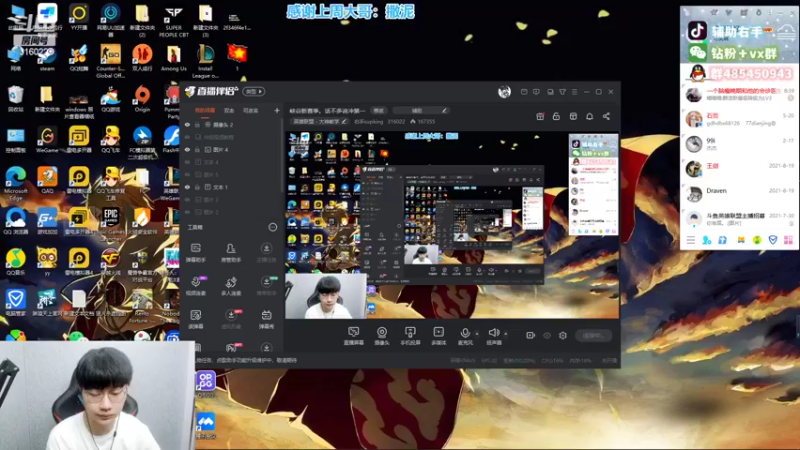
Task: Select the 文本 1 source row
Action: coord(231,187)
